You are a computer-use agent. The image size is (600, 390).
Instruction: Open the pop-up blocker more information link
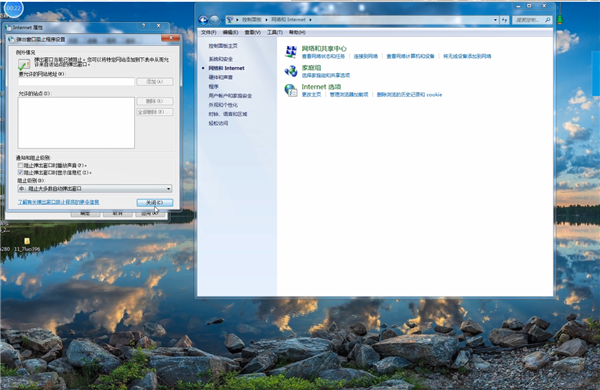click(58, 202)
